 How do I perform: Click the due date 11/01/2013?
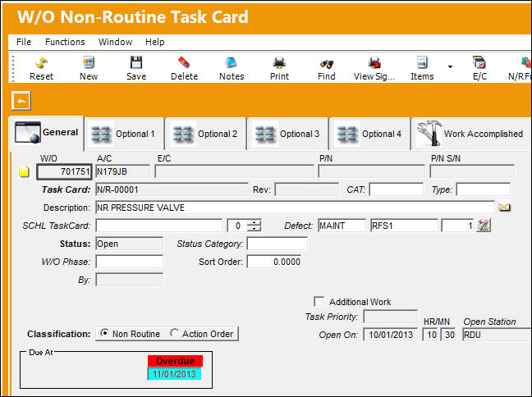[x=174, y=374]
